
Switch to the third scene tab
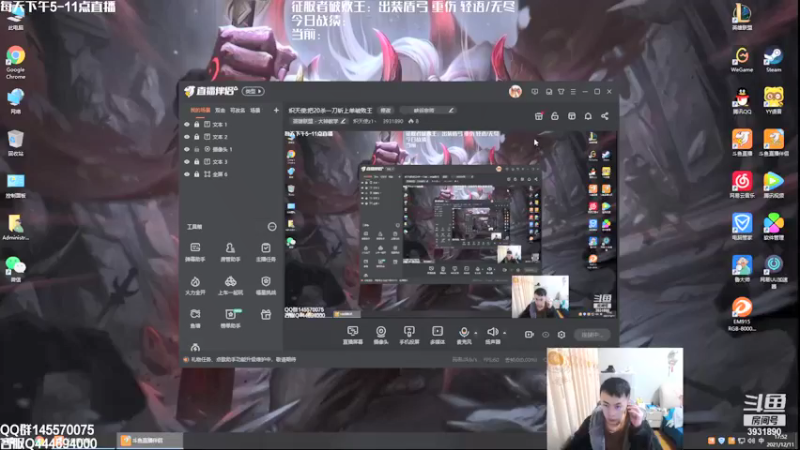(237, 110)
